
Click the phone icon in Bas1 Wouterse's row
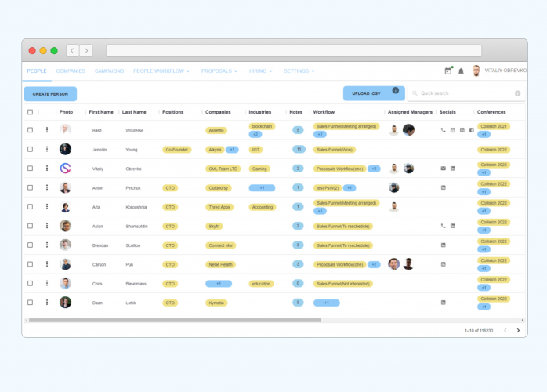point(443,130)
